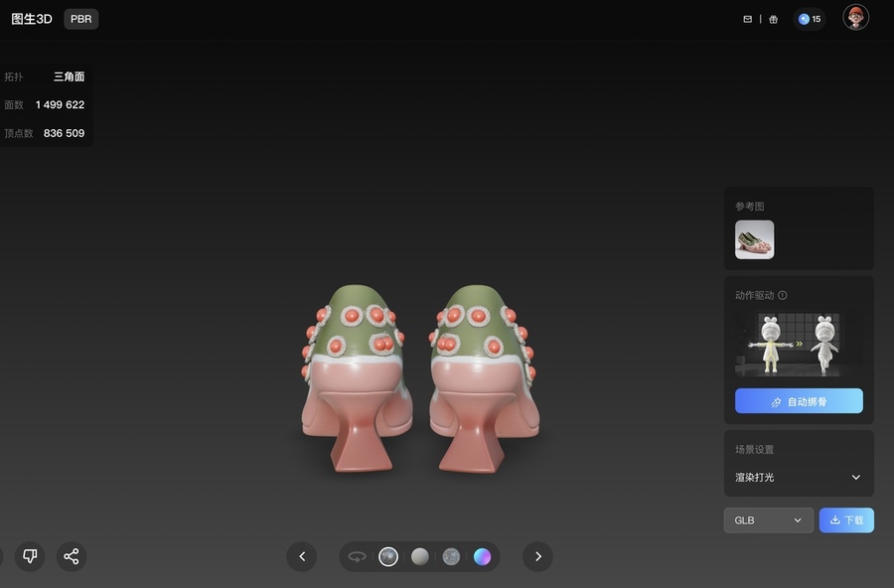Viewport: 894px width, 588px height.
Task: Click the 三角面 topology value
Action: coord(69,76)
